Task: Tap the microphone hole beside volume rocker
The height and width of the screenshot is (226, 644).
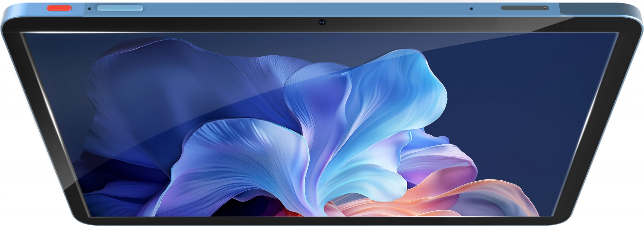Action: pyautogui.click(x=89, y=8)
